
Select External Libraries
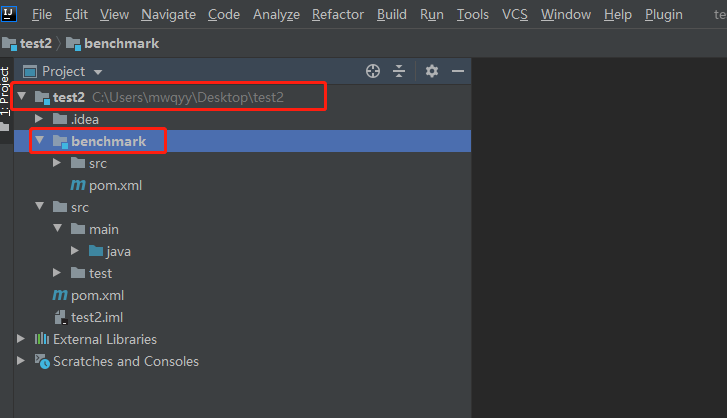click(105, 339)
